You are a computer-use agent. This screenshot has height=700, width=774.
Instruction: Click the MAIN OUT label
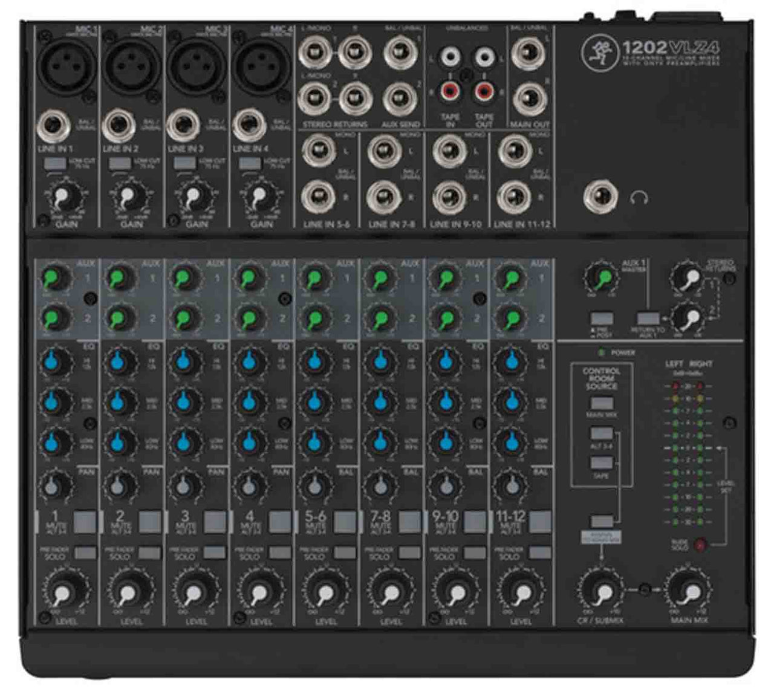pyautogui.click(x=529, y=125)
